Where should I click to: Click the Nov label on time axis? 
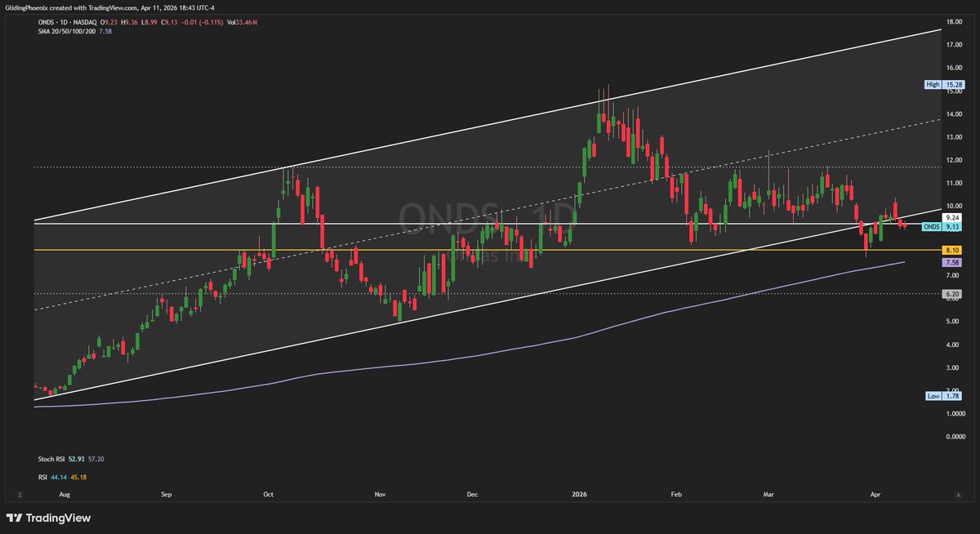coord(380,495)
